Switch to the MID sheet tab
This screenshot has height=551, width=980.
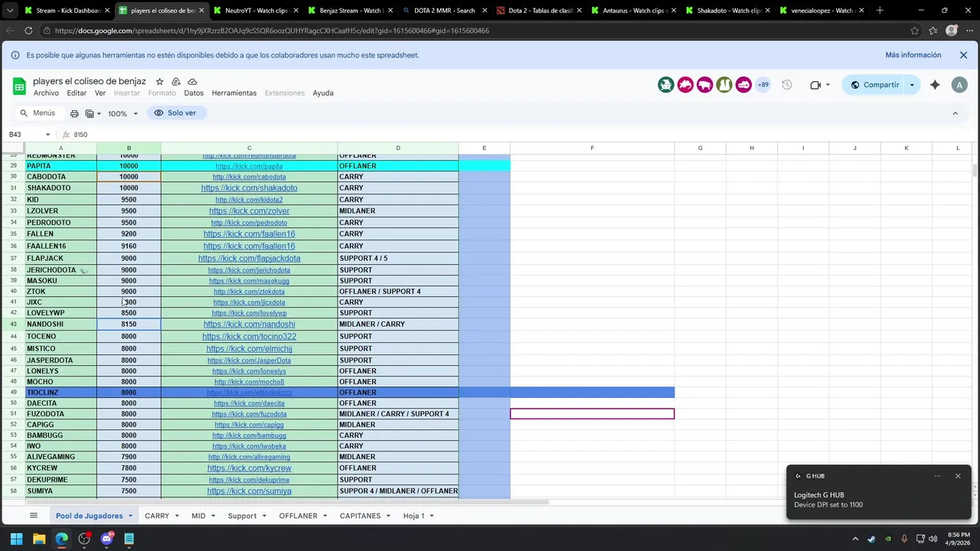[198, 516]
